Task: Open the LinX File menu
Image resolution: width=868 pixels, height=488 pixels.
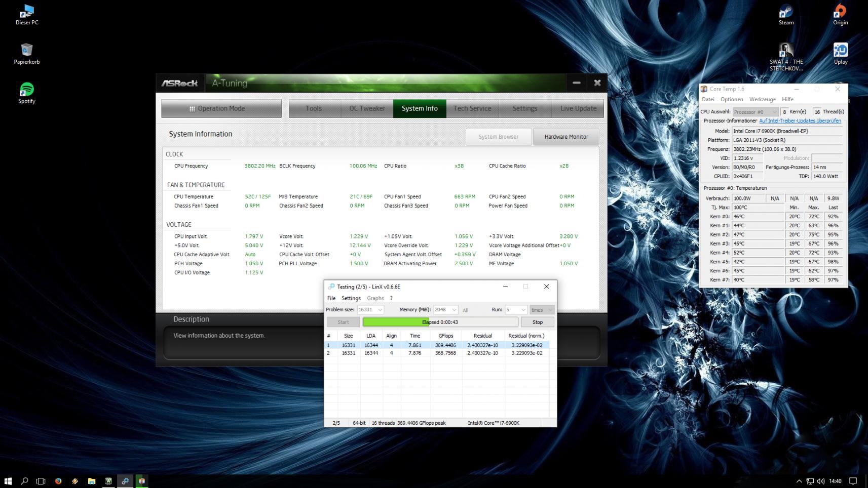Action: (x=331, y=298)
